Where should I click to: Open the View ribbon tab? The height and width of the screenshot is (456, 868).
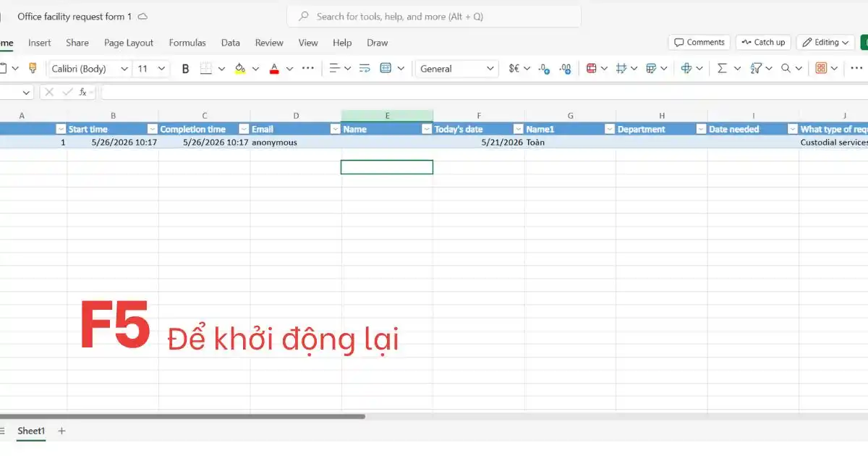coord(308,43)
